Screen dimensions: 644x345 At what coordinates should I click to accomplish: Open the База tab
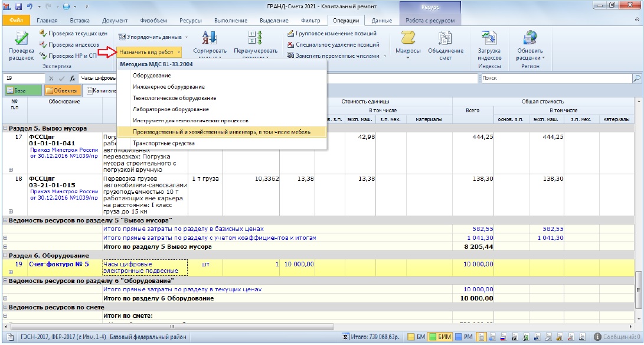[x=22, y=90]
